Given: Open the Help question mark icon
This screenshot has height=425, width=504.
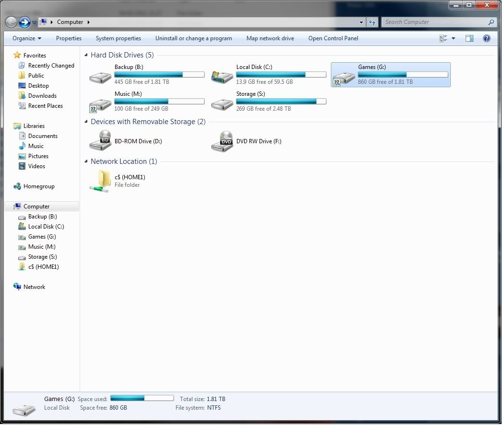Looking at the screenshot, I should point(486,38).
